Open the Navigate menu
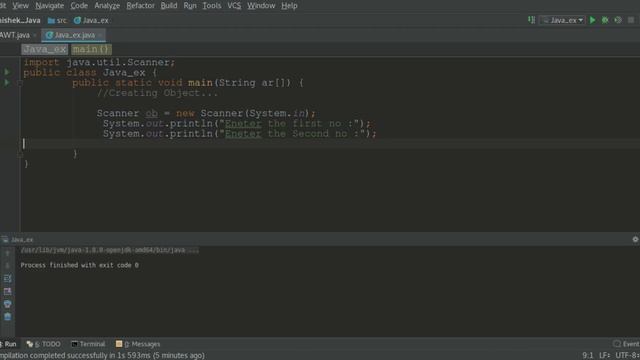 [x=49, y=6]
